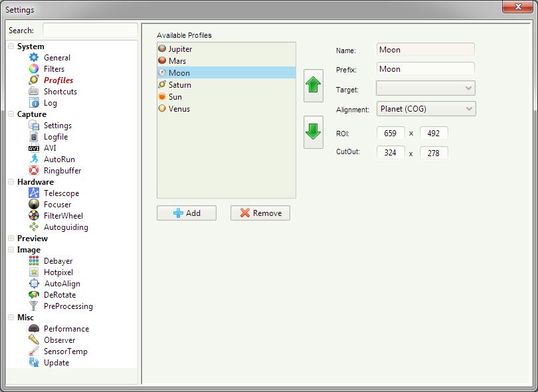
Task: Click the Filters color wheel icon
Action: (x=34, y=68)
